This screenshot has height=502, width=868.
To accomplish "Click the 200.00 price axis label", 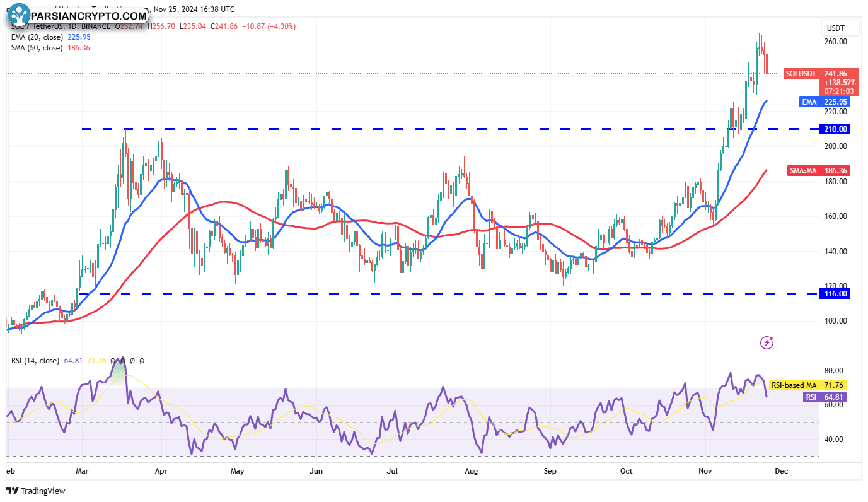I will (x=835, y=146).
